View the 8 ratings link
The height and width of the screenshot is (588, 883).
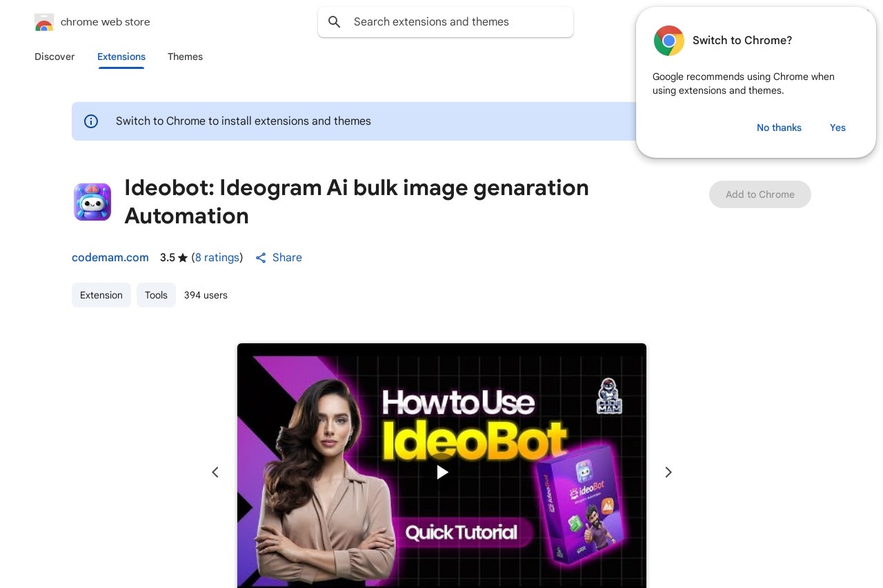click(x=217, y=257)
